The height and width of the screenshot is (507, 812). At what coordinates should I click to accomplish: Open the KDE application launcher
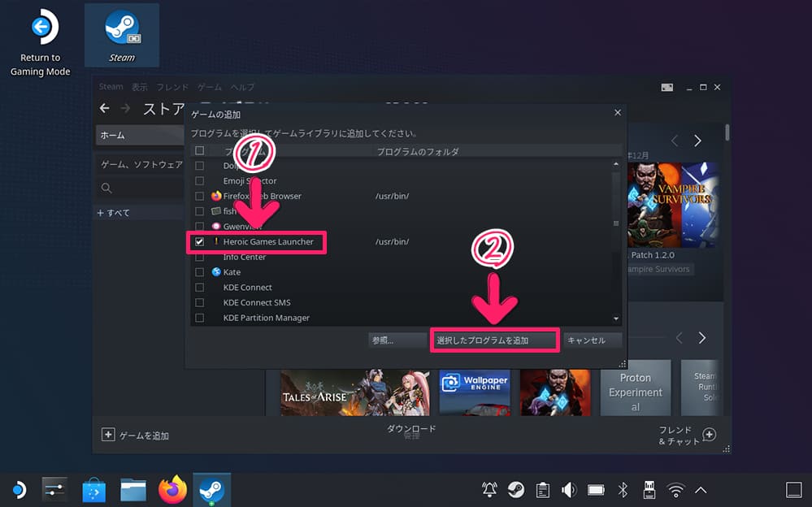click(x=19, y=489)
